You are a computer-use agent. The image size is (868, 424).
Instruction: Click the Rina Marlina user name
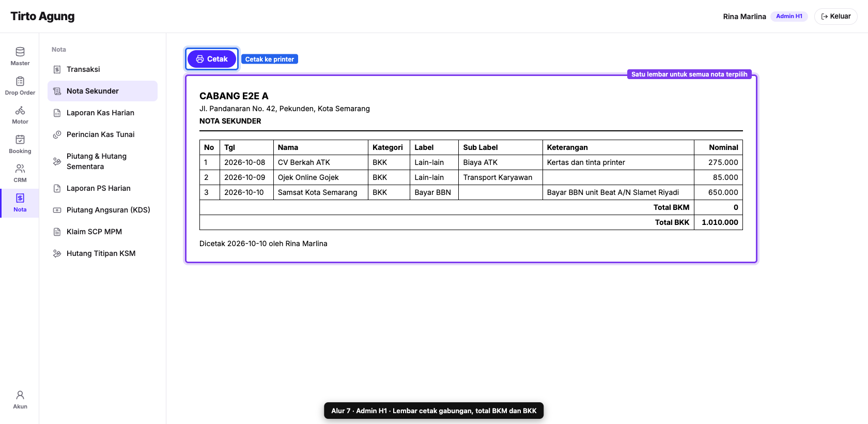[x=745, y=17]
